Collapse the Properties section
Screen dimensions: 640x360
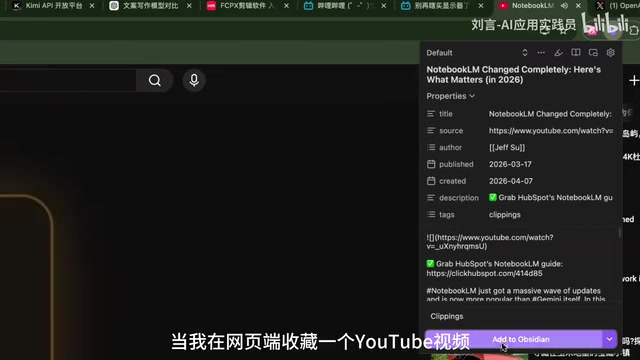coord(451,96)
